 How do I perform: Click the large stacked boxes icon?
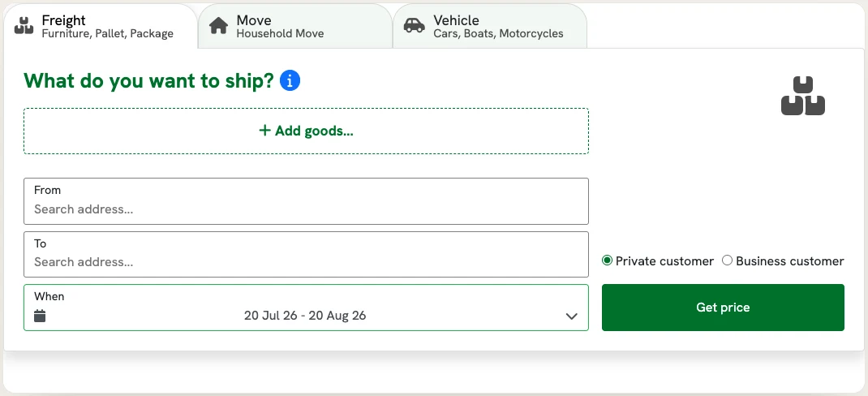pos(802,96)
